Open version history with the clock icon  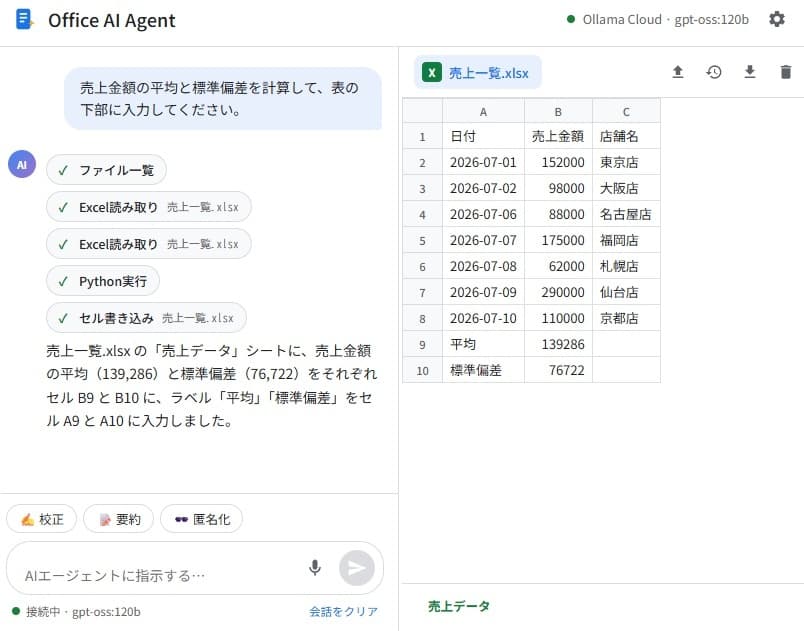tap(714, 72)
